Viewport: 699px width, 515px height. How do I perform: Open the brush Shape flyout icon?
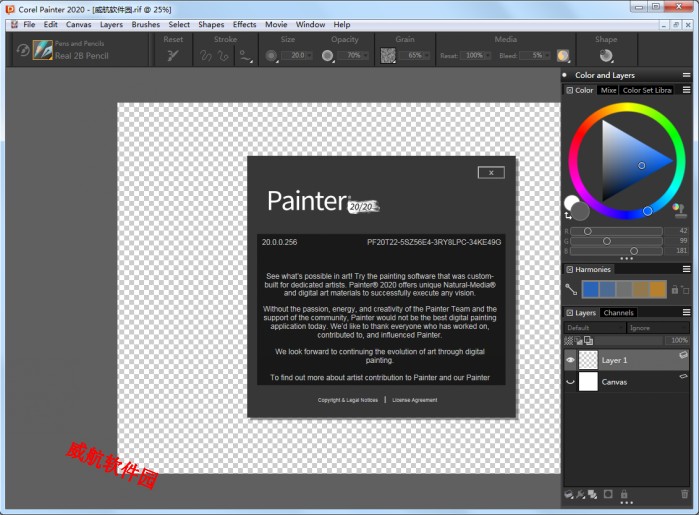point(606,55)
